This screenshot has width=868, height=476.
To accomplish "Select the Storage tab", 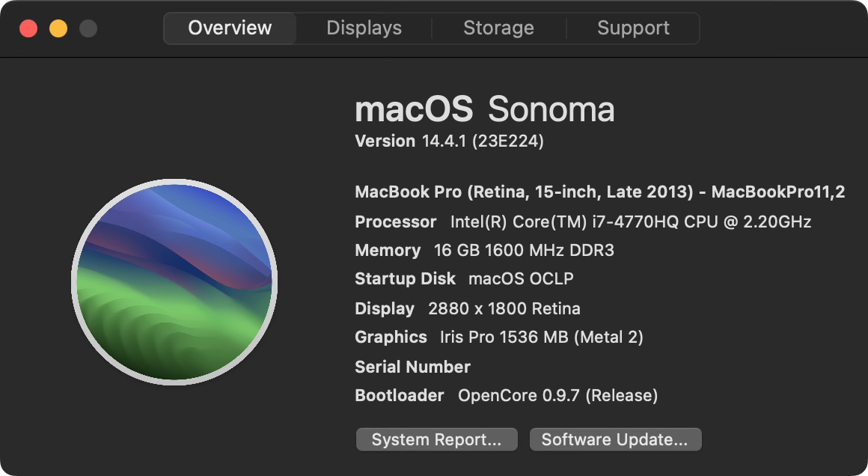I will 498,28.
